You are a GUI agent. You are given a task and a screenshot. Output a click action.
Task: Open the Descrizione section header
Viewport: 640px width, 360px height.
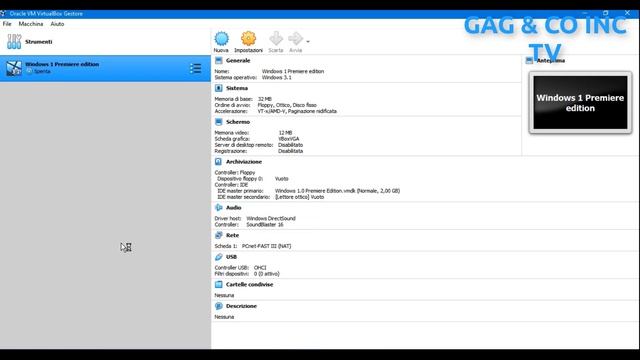[241, 306]
